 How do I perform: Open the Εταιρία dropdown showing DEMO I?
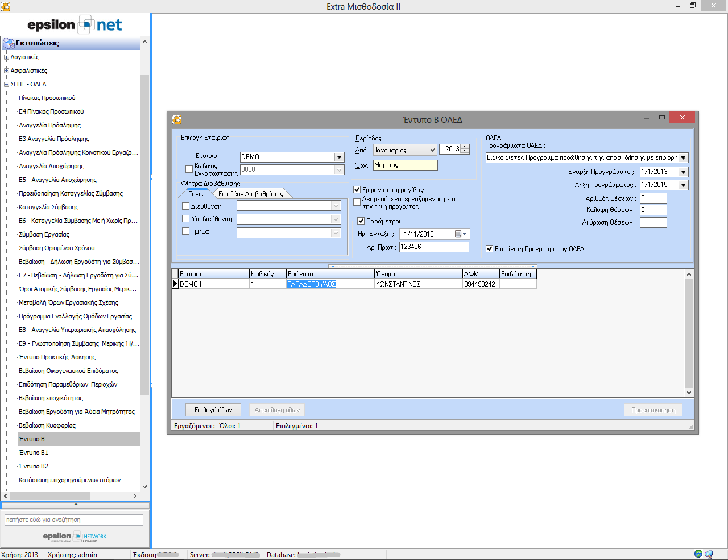pyautogui.click(x=339, y=157)
